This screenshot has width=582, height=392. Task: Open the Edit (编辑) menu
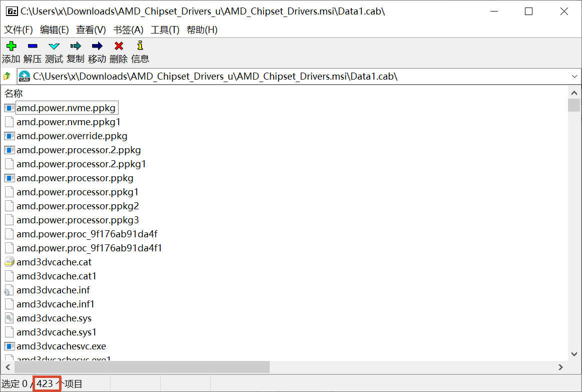[x=54, y=30]
